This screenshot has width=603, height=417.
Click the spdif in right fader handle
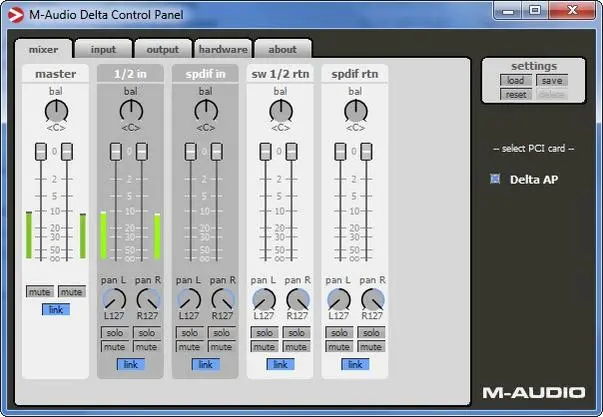[x=217, y=152]
